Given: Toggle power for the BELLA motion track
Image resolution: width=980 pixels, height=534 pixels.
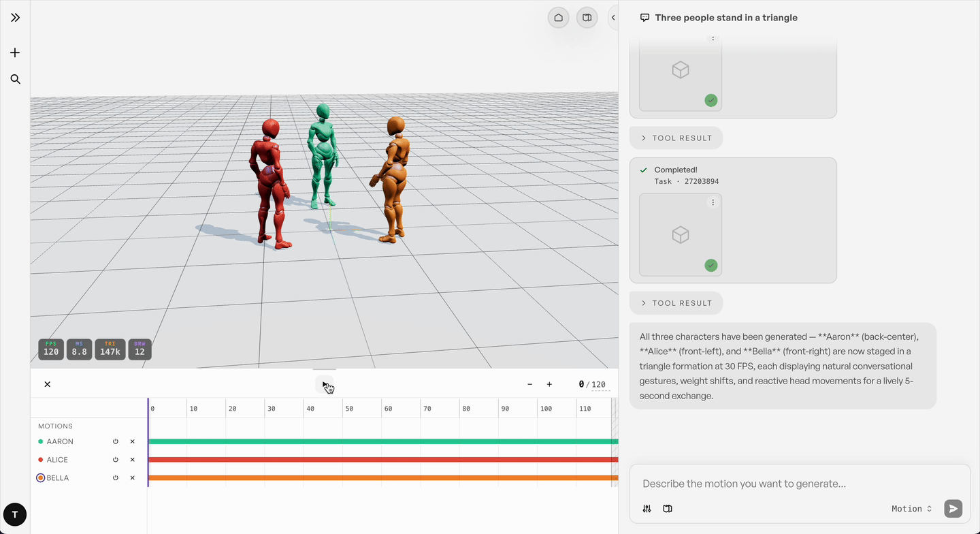Looking at the screenshot, I should click(x=116, y=478).
